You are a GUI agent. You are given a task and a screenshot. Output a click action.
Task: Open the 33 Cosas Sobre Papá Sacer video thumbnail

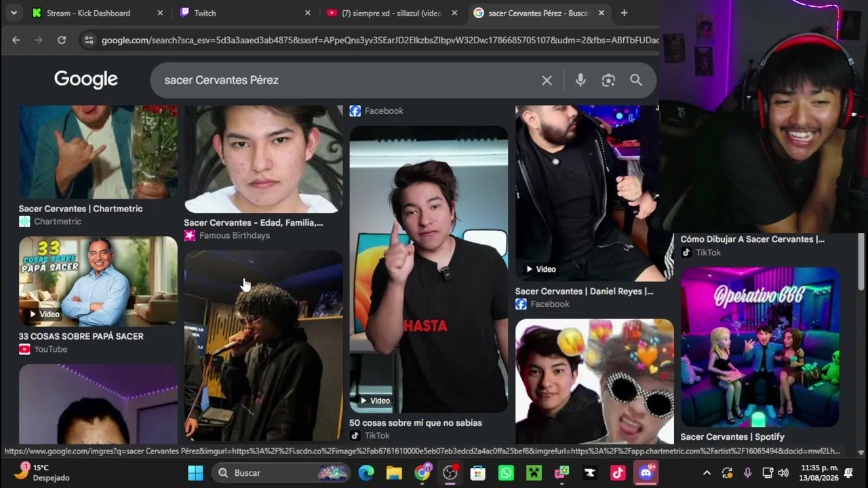coord(98,281)
